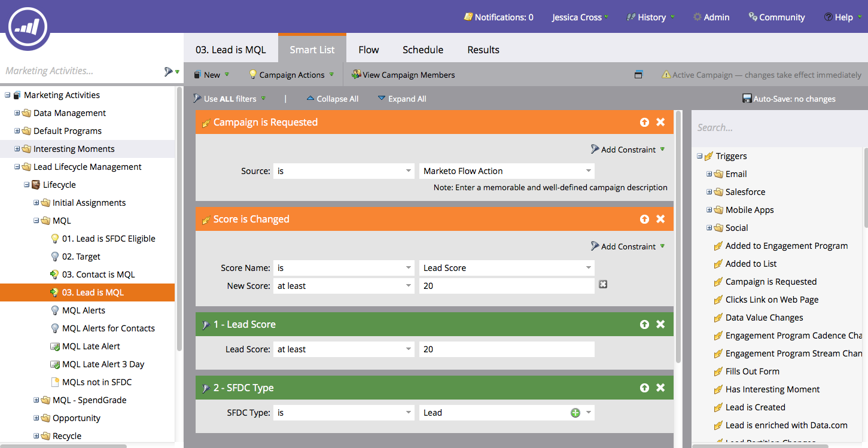Switch to the Flow tab
Screen dimensions: 868x448
click(368, 50)
